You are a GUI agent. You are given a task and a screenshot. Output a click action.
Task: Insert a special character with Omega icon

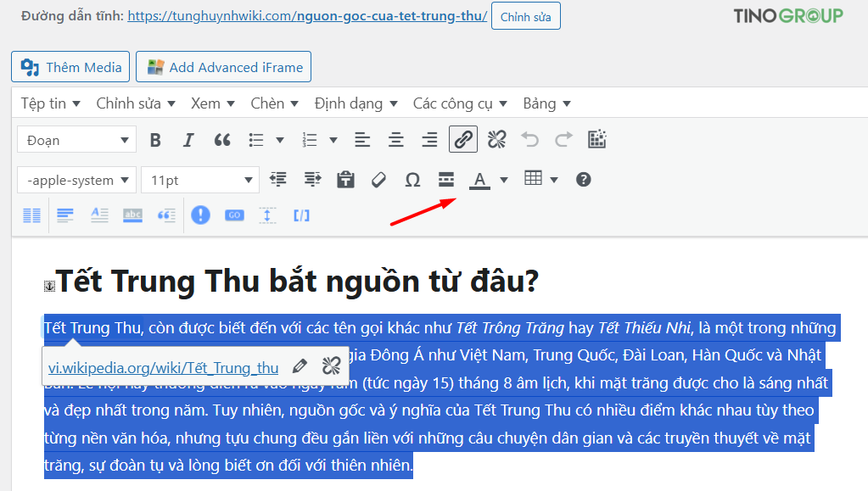pyautogui.click(x=412, y=179)
